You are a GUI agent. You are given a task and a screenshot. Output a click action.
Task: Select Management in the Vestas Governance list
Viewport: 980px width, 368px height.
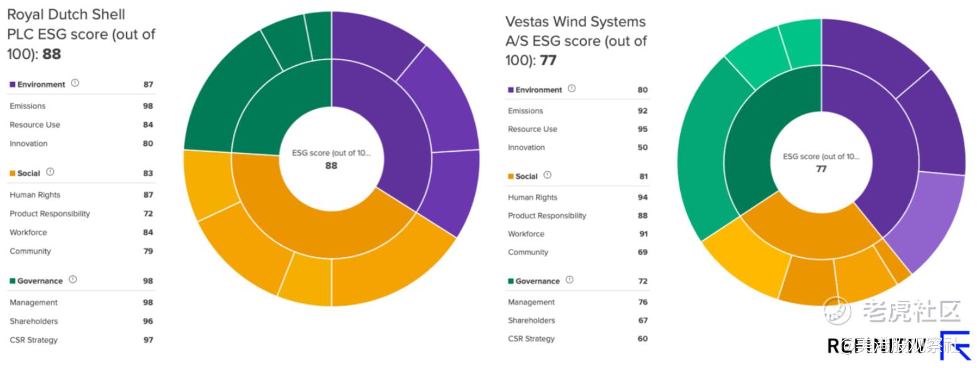(531, 302)
